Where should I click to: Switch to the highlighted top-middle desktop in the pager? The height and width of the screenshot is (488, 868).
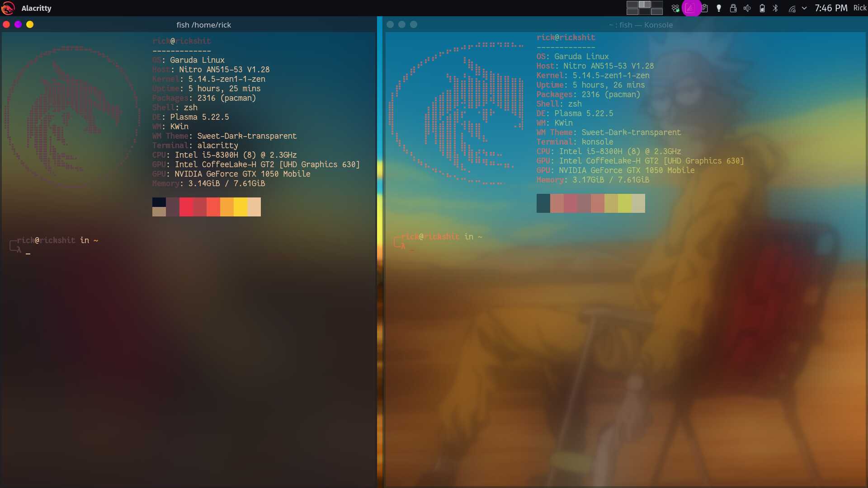[x=645, y=4]
